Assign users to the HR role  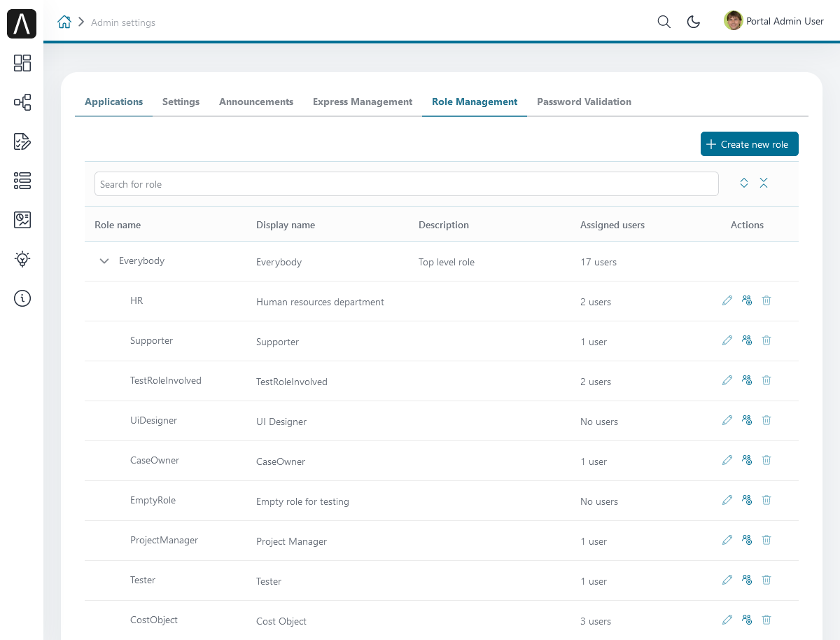coord(747,300)
